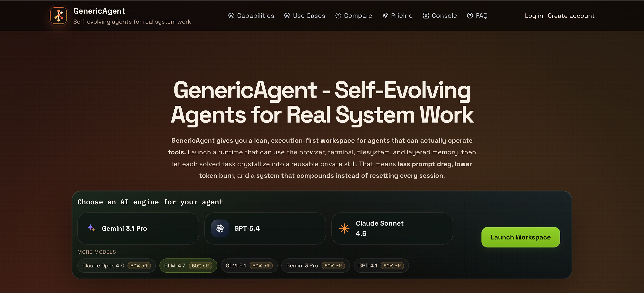Click the GPT-5.4 OpenAI logo icon
Screen dimensions: 644x293
pyautogui.click(x=220, y=228)
